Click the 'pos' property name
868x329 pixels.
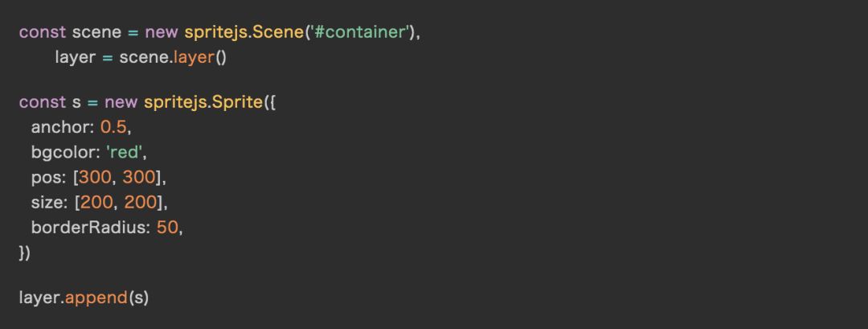pyautogui.click(x=46, y=177)
